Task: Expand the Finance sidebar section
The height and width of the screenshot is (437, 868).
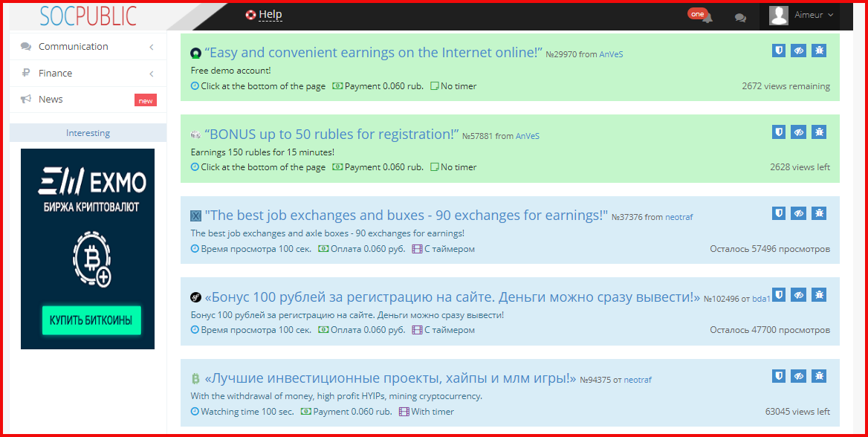Action: [x=88, y=73]
